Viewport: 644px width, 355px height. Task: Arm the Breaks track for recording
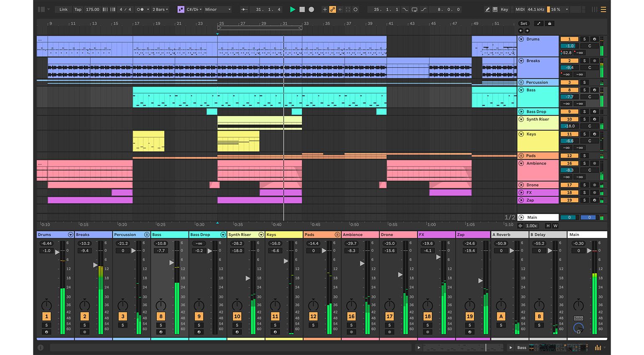[x=595, y=61]
